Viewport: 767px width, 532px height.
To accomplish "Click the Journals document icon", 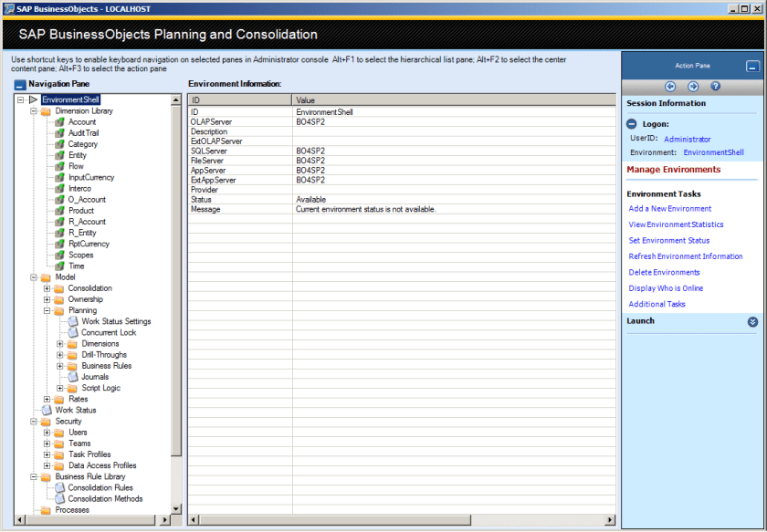I will (73, 377).
